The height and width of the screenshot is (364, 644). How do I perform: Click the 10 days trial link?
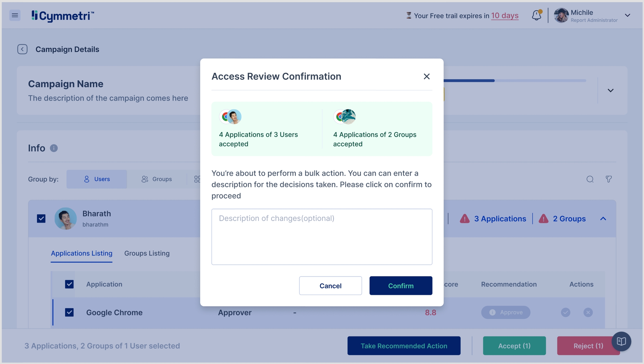coord(505,16)
